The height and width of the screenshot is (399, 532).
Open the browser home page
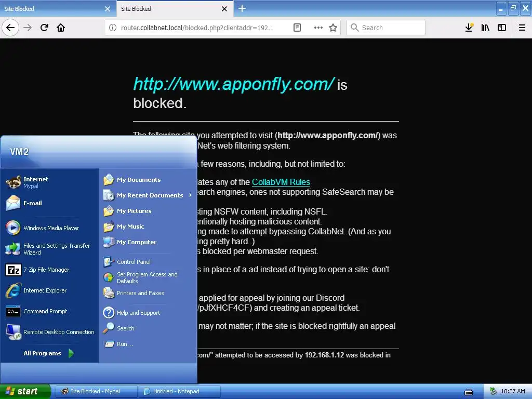(61, 28)
